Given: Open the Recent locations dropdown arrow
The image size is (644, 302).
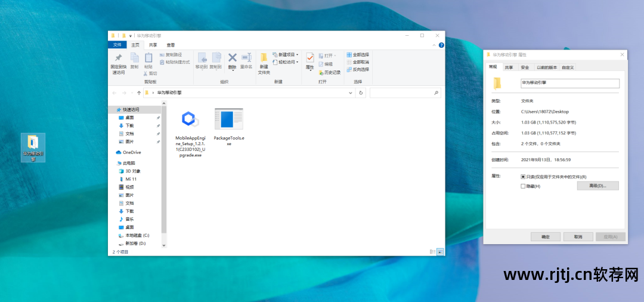Looking at the screenshot, I should pyautogui.click(x=132, y=93).
